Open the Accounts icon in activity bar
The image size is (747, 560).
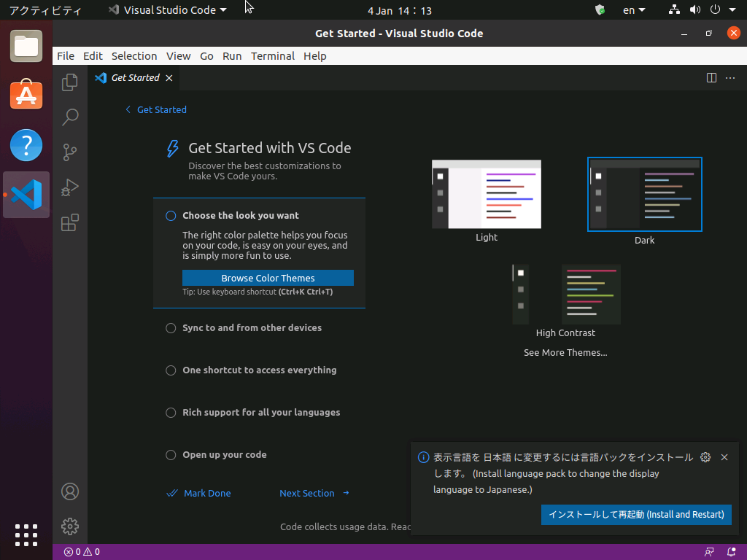click(x=70, y=491)
